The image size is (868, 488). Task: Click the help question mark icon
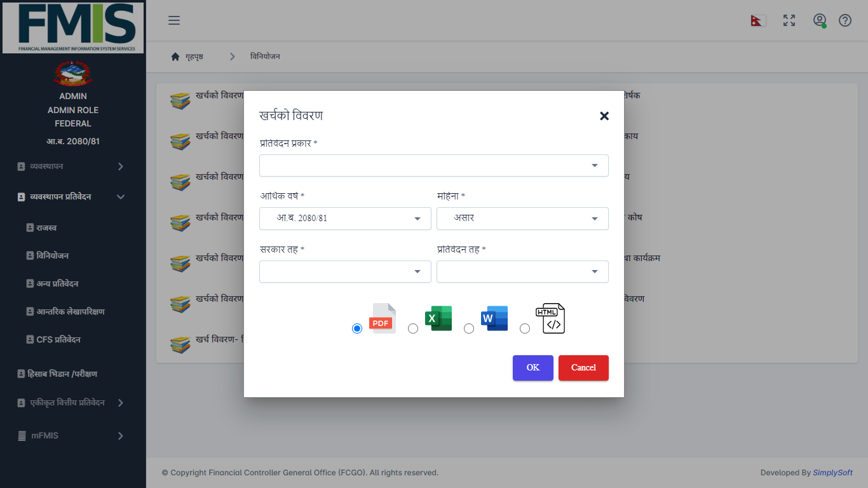pyautogui.click(x=845, y=20)
